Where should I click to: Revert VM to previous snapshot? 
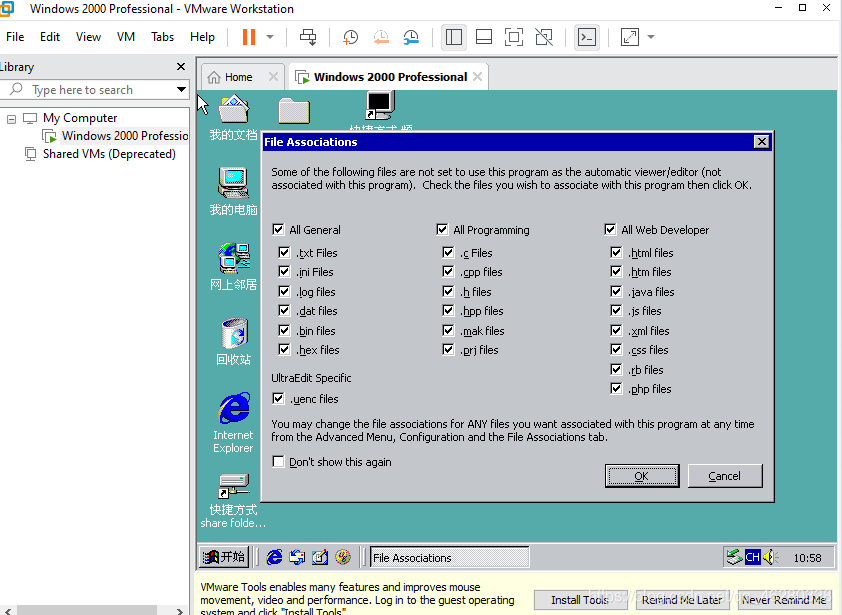pos(381,37)
